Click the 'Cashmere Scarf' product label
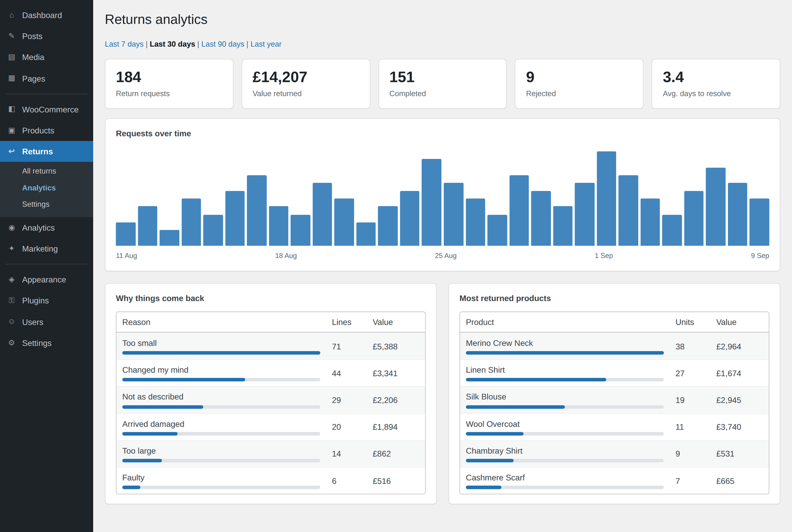Viewport: 792px width, 532px height. pos(495,478)
